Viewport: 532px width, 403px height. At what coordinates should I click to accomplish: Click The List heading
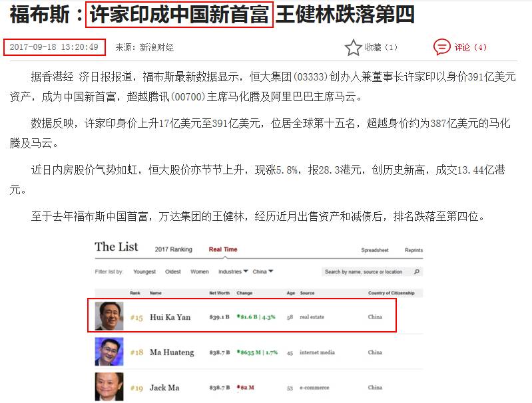tap(116, 247)
